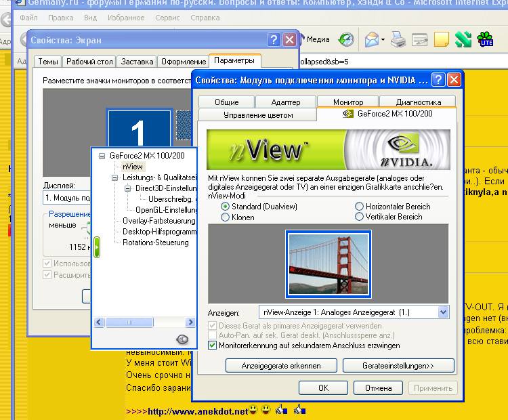508x420 pixels.
Task: Toggle Dieses Gerat als primares Anzeigegerat checkbox
Action: [212, 325]
